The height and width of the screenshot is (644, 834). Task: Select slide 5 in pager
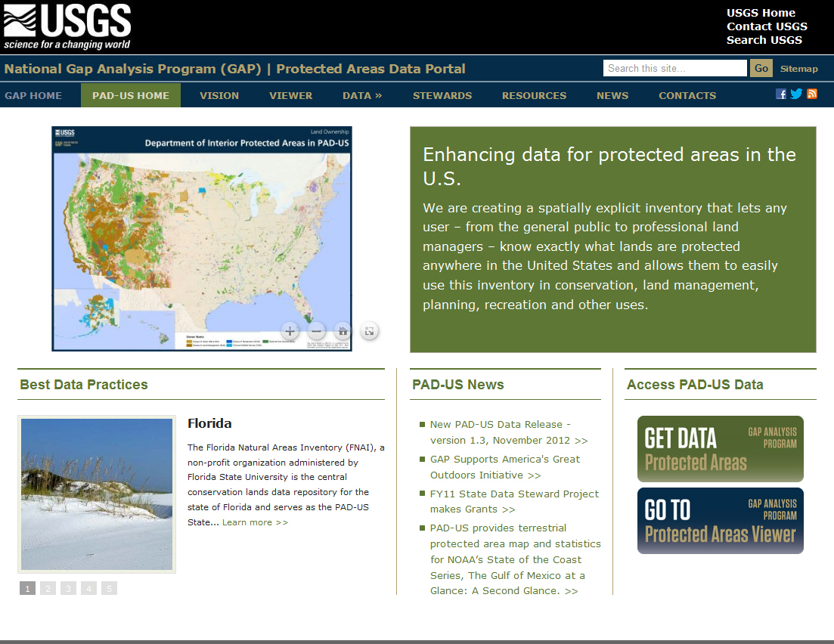click(x=109, y=588)
